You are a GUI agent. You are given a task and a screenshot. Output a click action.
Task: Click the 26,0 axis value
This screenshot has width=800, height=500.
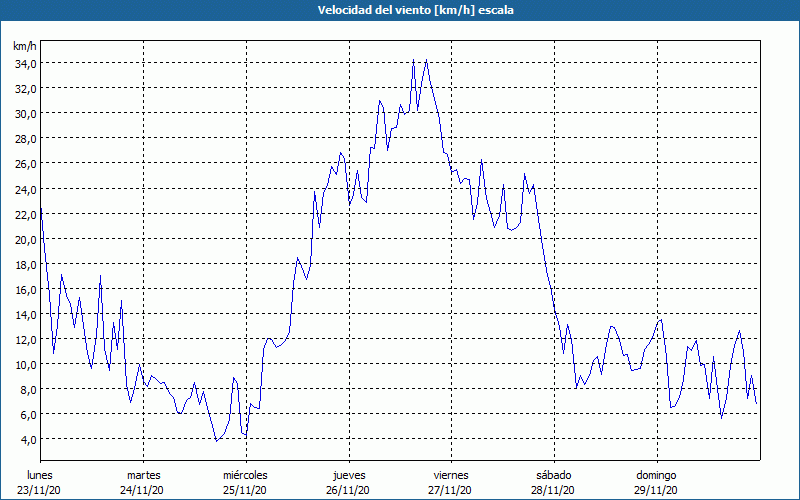click(x=26, y=164)
